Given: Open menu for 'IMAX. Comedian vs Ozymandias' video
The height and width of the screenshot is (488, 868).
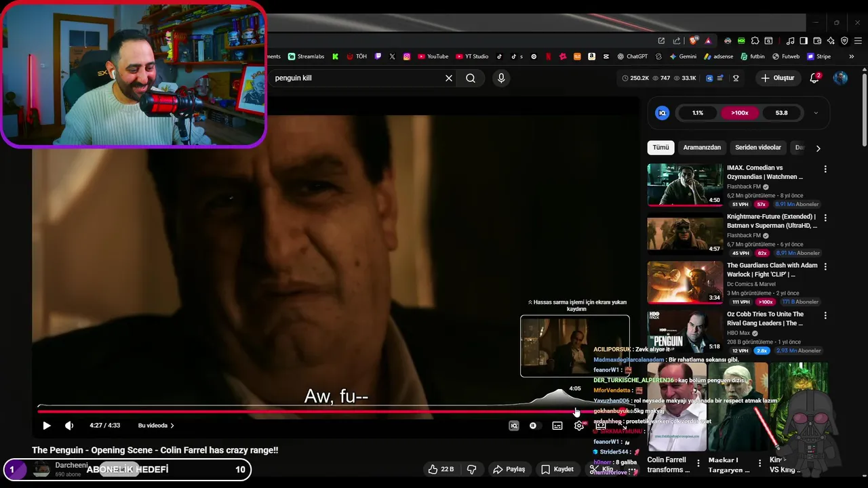Looking at the screenshot, I should click(x=825, y=169).
